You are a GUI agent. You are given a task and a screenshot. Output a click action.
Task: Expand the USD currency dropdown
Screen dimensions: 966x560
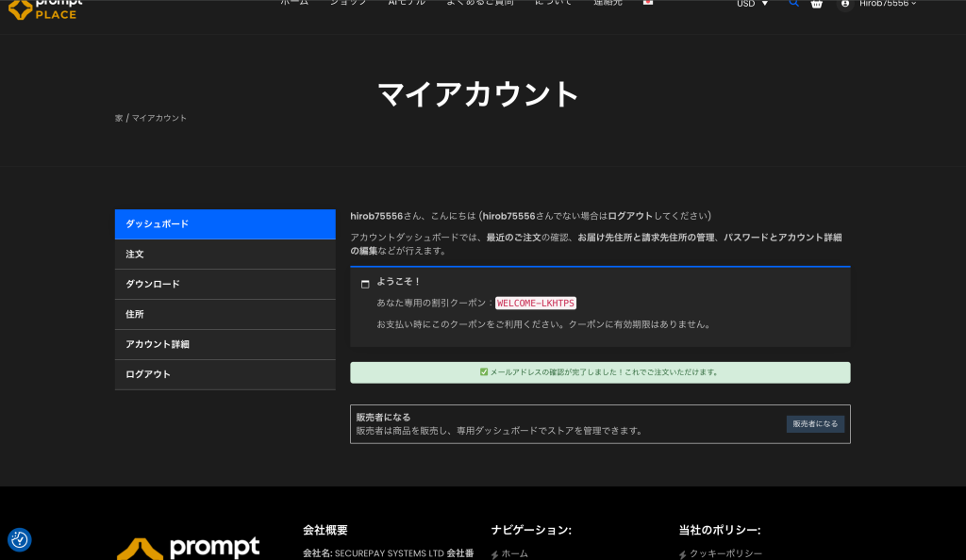coord(752,4)
